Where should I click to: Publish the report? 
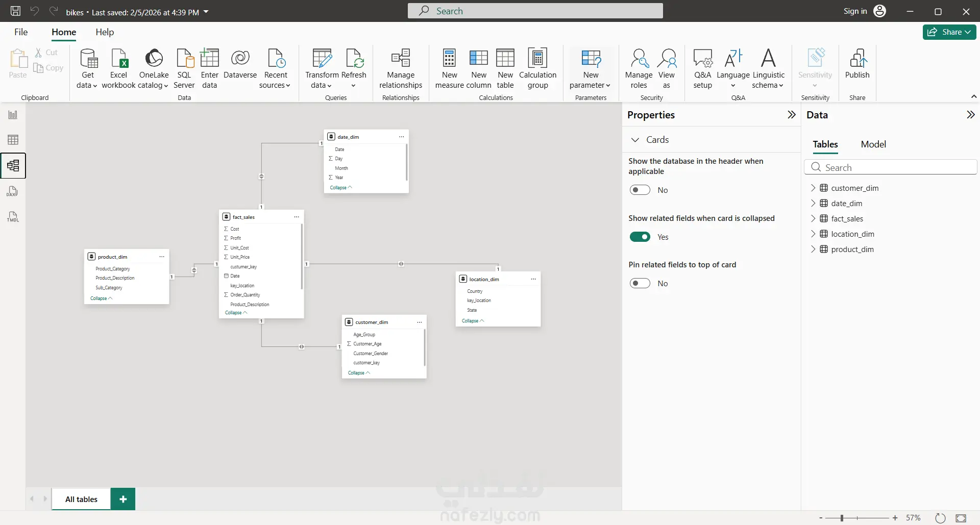click(857, 64)
